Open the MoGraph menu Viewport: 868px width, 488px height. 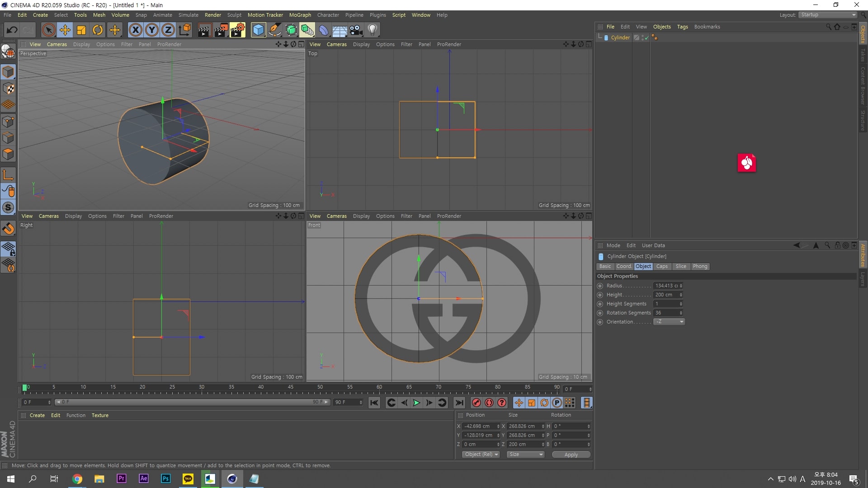tap(300, 15)
